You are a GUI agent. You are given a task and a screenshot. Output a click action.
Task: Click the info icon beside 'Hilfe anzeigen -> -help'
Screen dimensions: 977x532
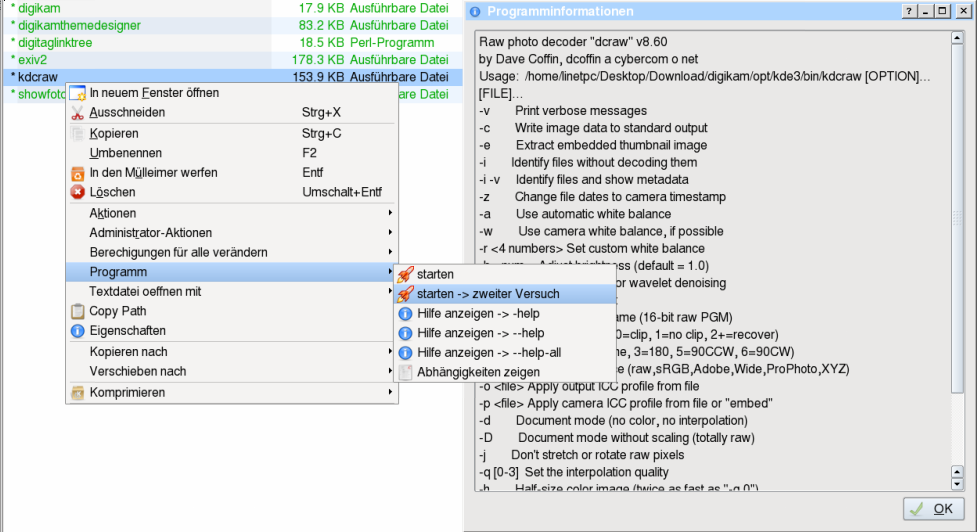point(406,313)
